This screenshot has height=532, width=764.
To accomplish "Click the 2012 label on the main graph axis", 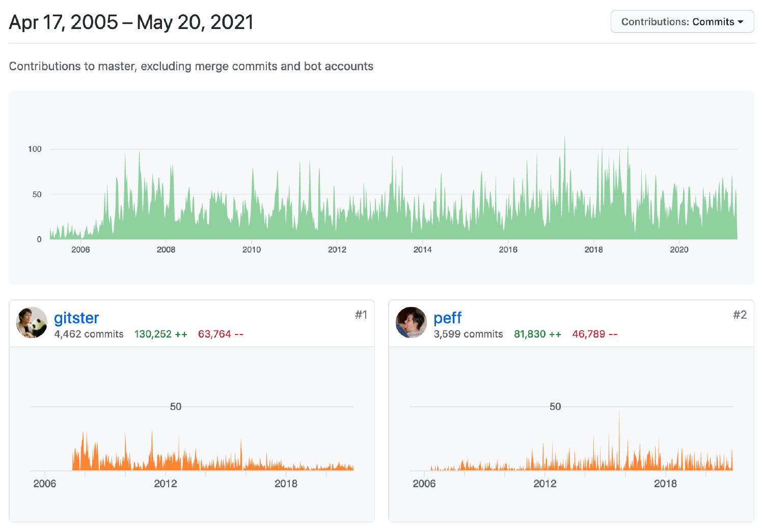I will click(x=337, y=249).
